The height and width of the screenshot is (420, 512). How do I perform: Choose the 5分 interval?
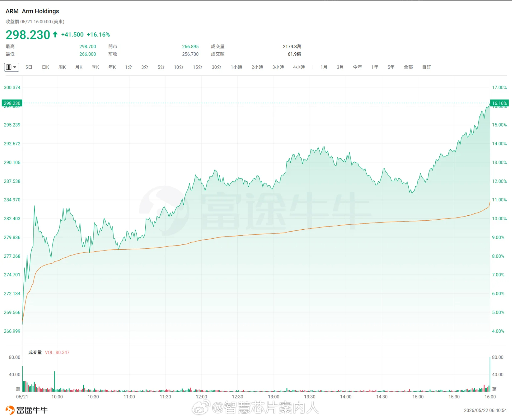pyautogui.click(x=161, y=67)
